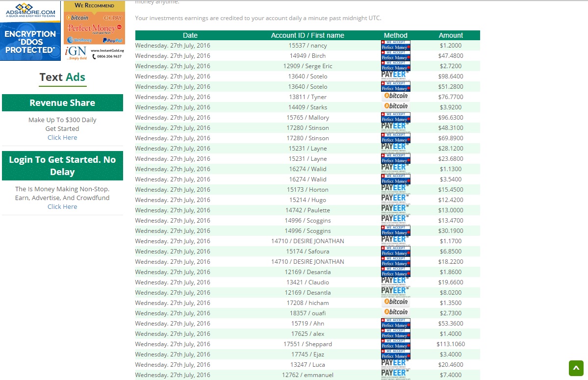Click Perfect Money icon in 17551 / Sheppard row

point(396,344)
